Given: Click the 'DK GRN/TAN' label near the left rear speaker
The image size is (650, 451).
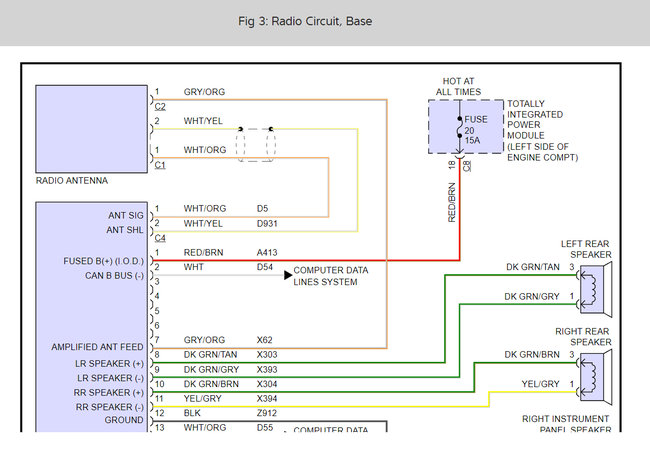Looking at the screenshot, I should pyautogui.click(x=533, y=267).
